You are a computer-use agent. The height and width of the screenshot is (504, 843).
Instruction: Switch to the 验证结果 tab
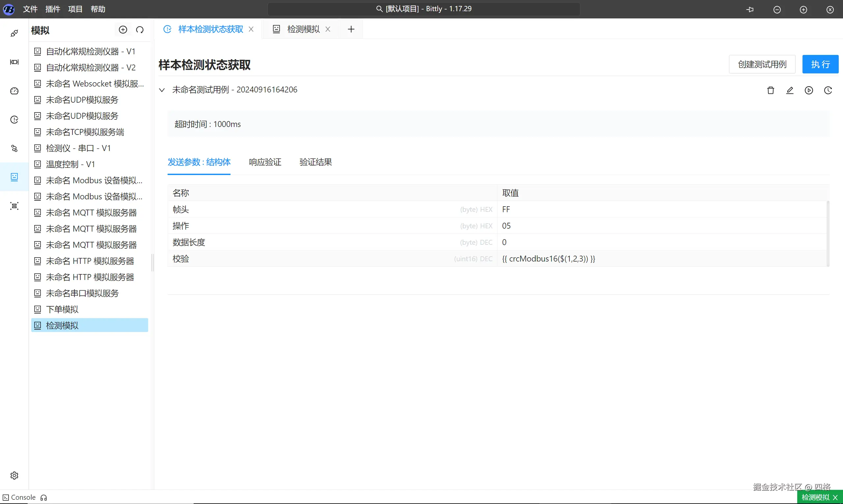point(315,162)
